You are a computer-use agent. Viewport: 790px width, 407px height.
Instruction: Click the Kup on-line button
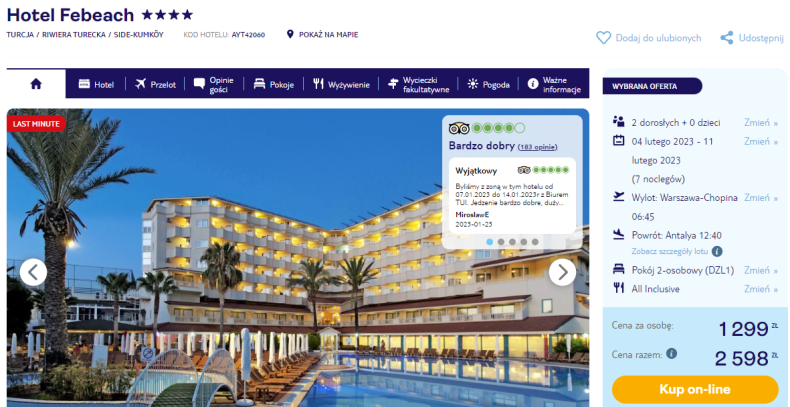point(695,389)
